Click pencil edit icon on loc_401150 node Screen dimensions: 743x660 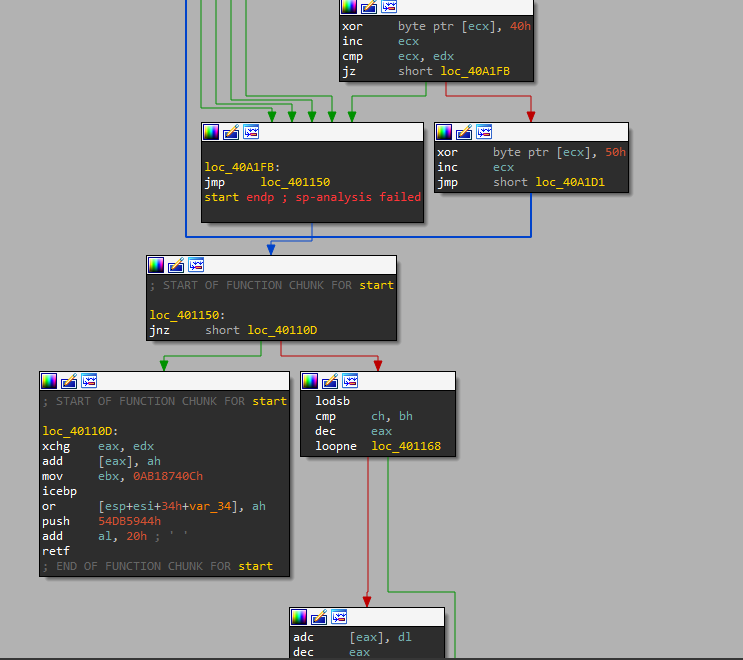176,265
